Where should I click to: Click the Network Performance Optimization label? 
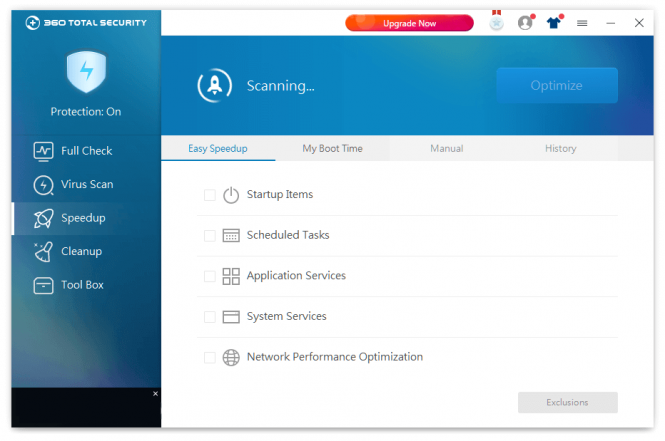tap(335, 357)
